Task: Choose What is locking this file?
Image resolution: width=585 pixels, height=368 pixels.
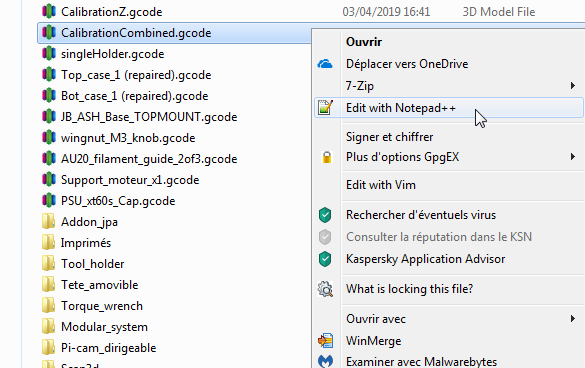Action: tap(410, 289)
